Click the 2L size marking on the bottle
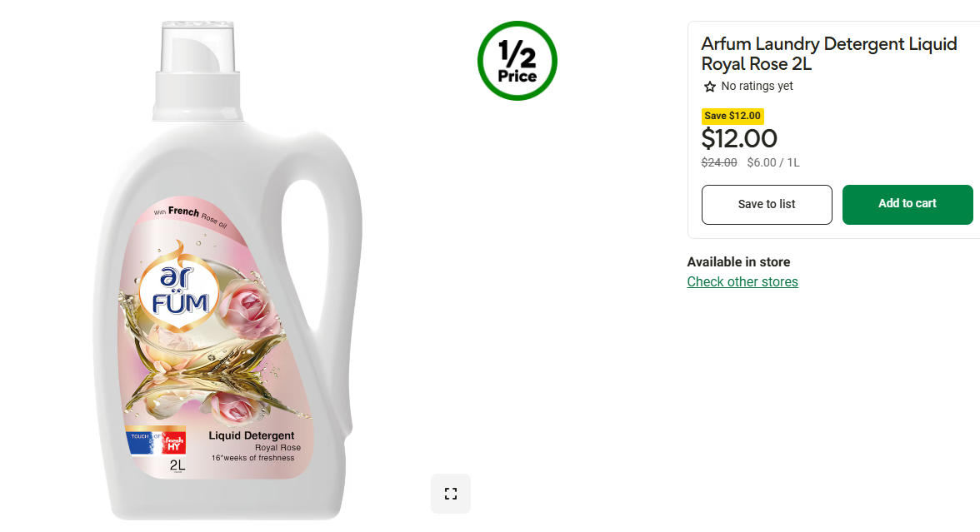 tap(177, 465)
